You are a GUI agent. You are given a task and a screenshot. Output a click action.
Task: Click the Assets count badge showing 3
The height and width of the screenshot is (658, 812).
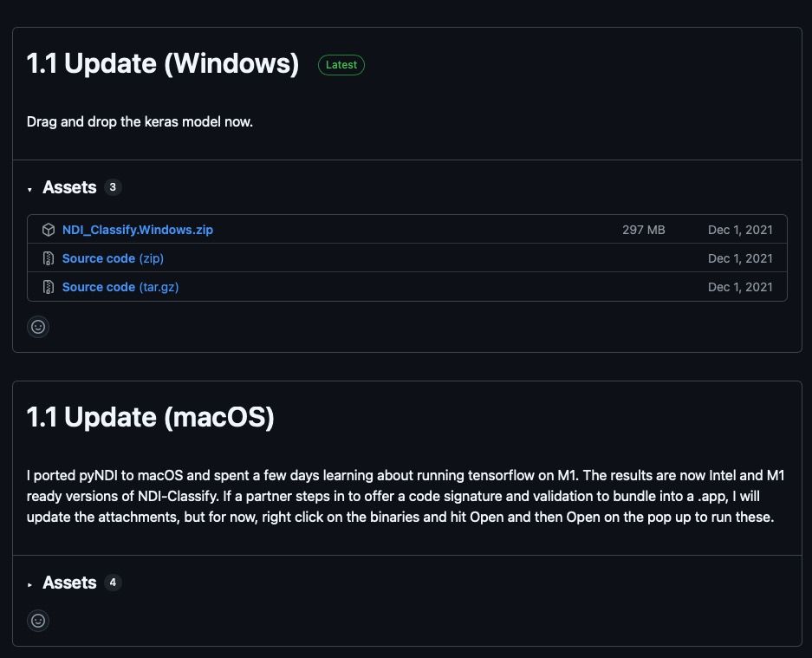113,187
